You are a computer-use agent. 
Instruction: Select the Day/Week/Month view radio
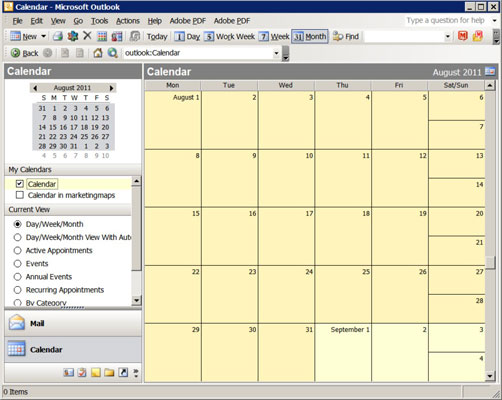click(x=17, y=224)
